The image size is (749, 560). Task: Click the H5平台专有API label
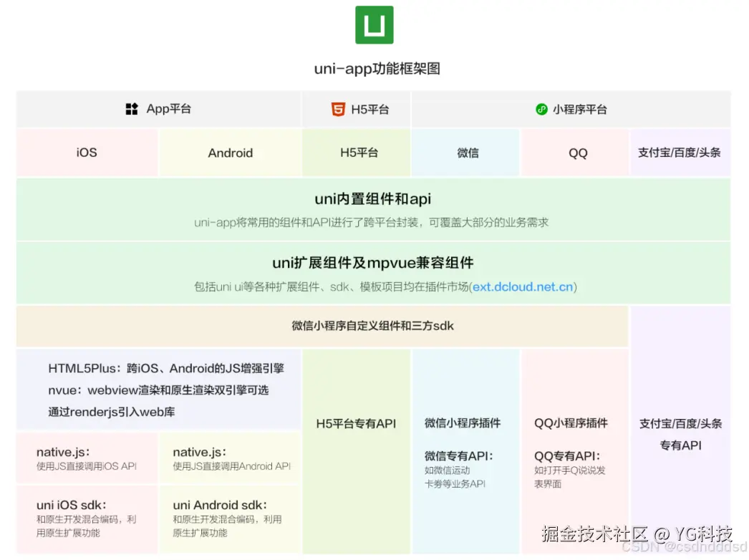[356, 424]
